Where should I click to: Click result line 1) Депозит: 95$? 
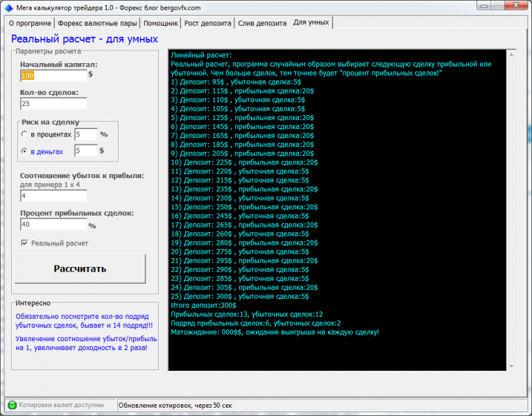click(236, 82)
